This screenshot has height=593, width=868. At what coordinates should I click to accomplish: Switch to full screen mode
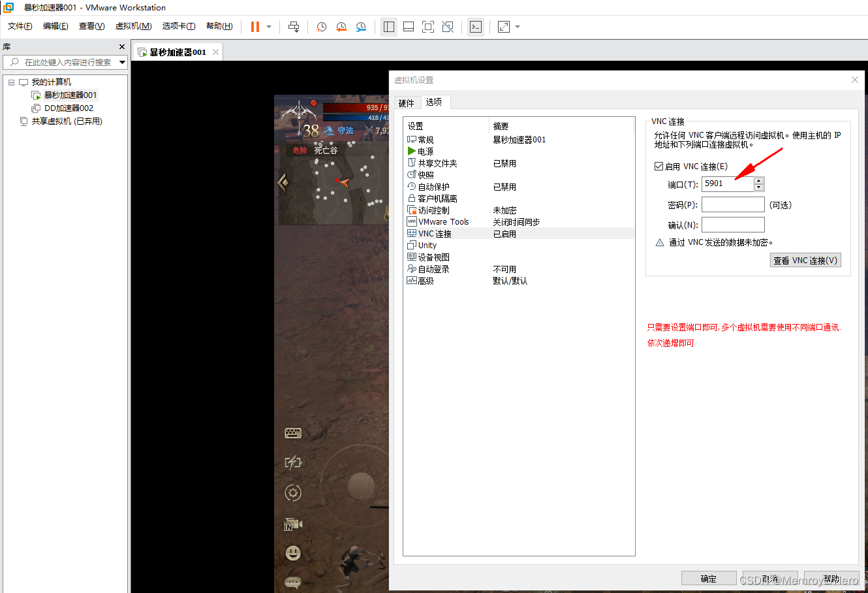point(428,27)
